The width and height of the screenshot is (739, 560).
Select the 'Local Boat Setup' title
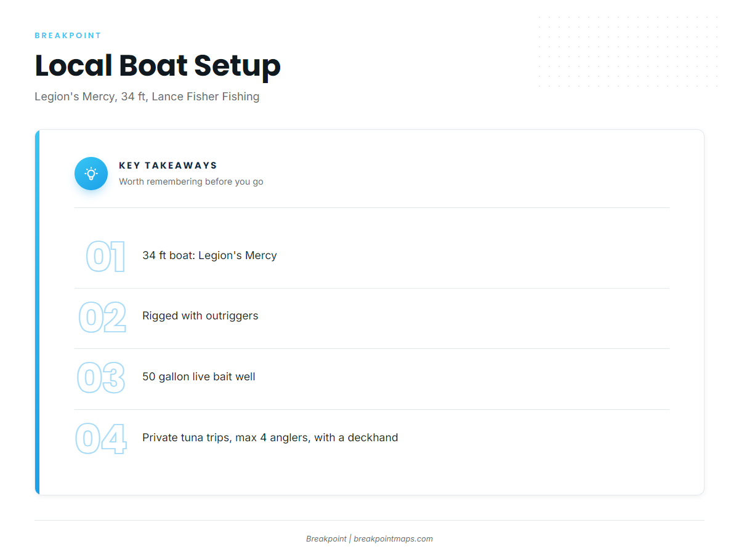pos(158,65)
